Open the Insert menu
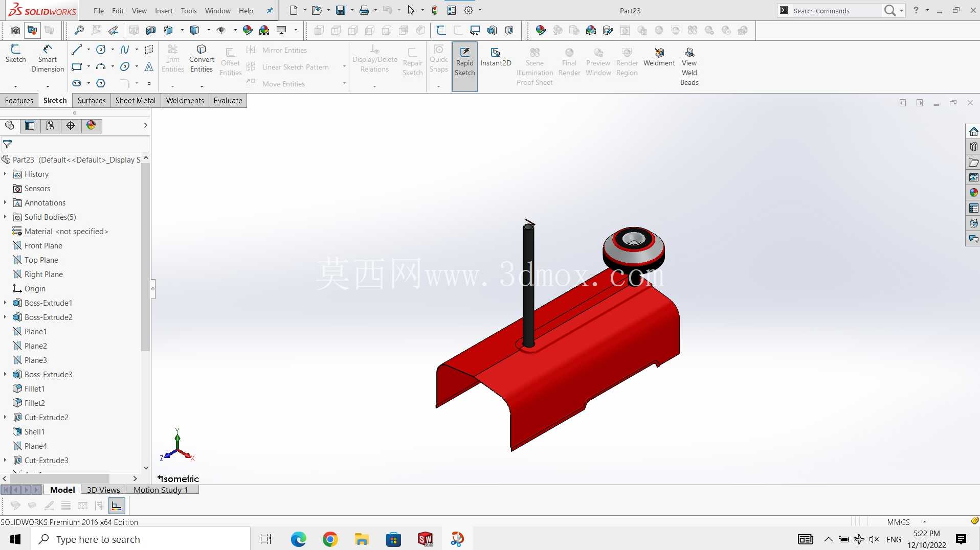980x550 pixels. 164,11
